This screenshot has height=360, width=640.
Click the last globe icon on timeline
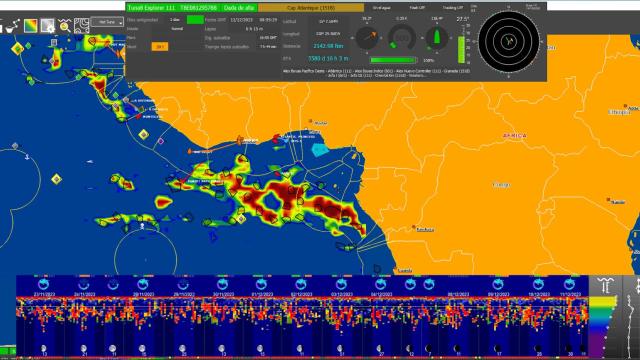[570, 284]
